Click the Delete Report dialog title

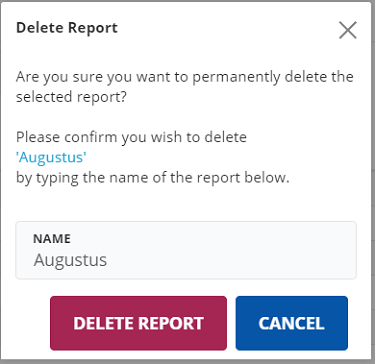[67, 28]
